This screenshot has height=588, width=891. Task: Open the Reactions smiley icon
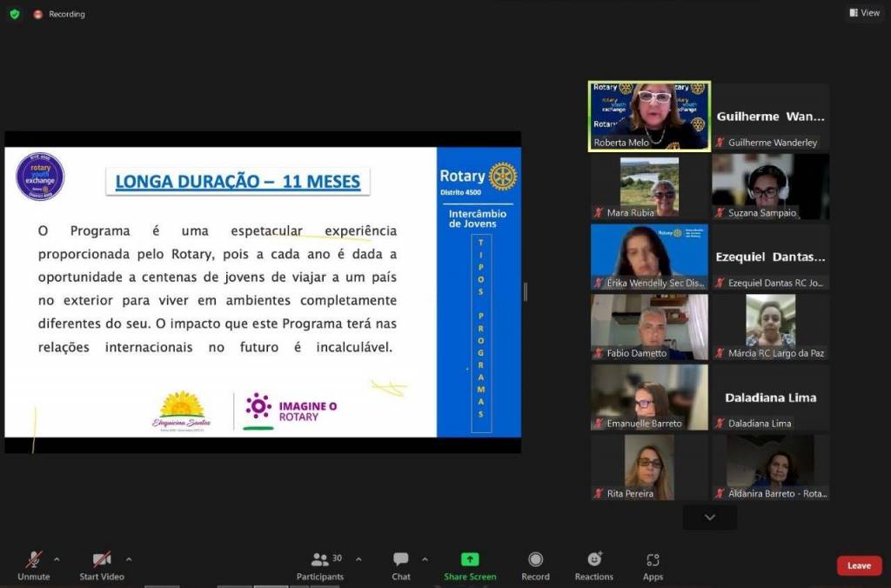pyautogui.click(x=594, y=559)
